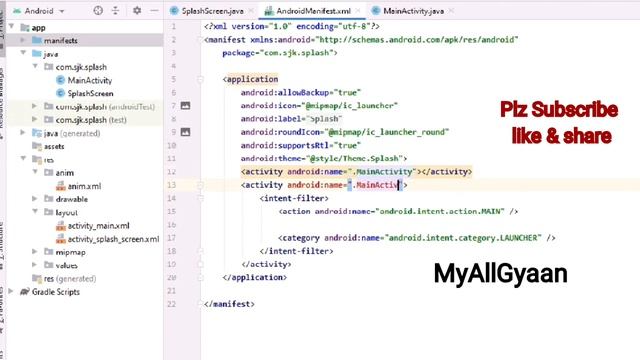Open the MainActivity class in tree

point(89,80)
